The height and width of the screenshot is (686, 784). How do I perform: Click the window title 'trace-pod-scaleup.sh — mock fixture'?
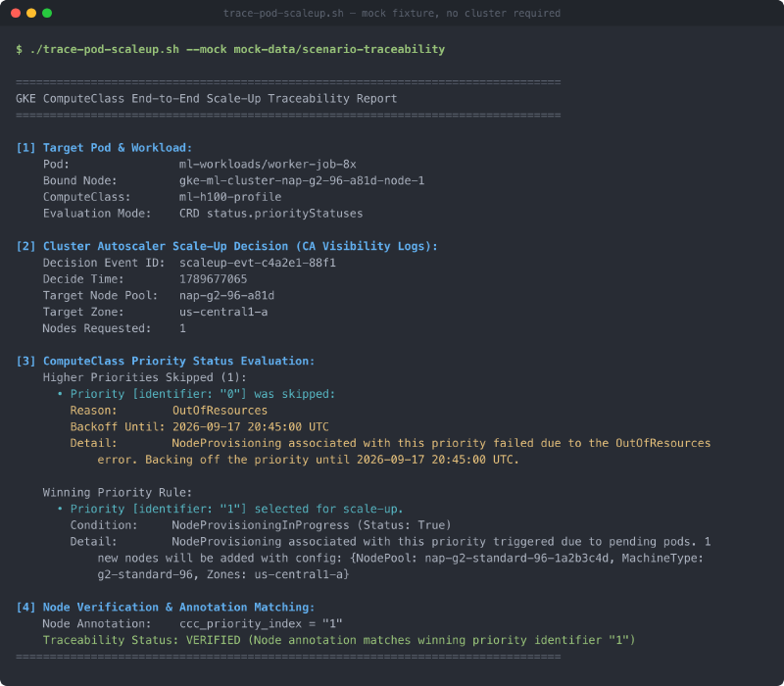[x=391, y=14]
